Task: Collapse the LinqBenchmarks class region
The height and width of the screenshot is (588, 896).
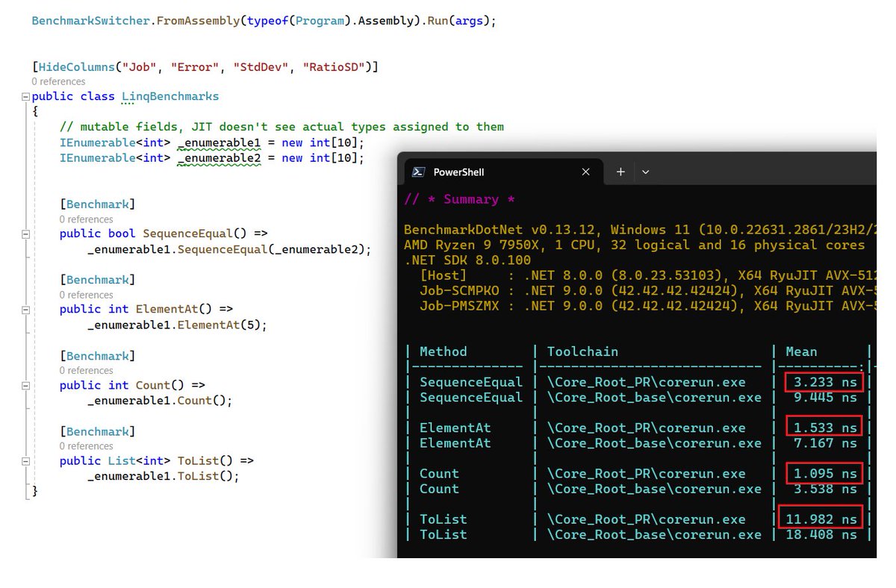Action: coord(25,96)
